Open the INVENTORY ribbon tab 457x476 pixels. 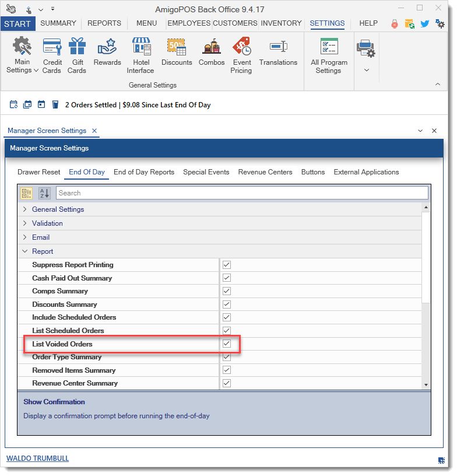click(281, 23)
